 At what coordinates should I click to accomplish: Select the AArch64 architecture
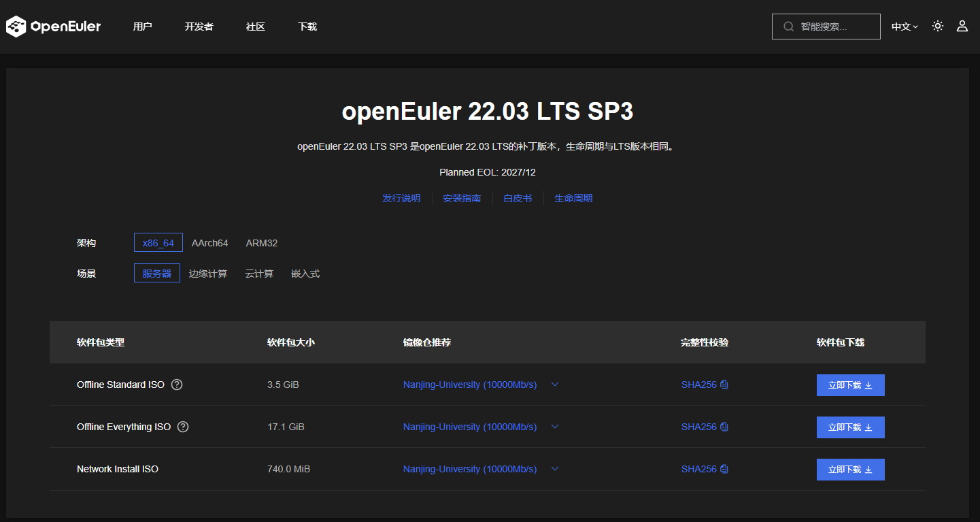click(x=210, y=243)
